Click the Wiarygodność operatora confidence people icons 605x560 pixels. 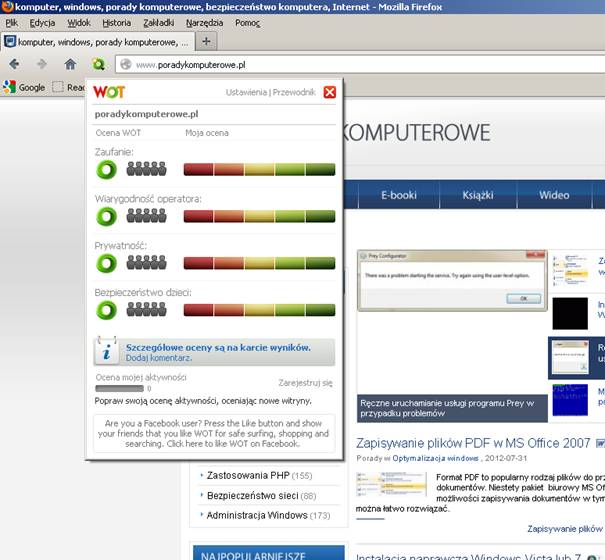coord(147,215)
